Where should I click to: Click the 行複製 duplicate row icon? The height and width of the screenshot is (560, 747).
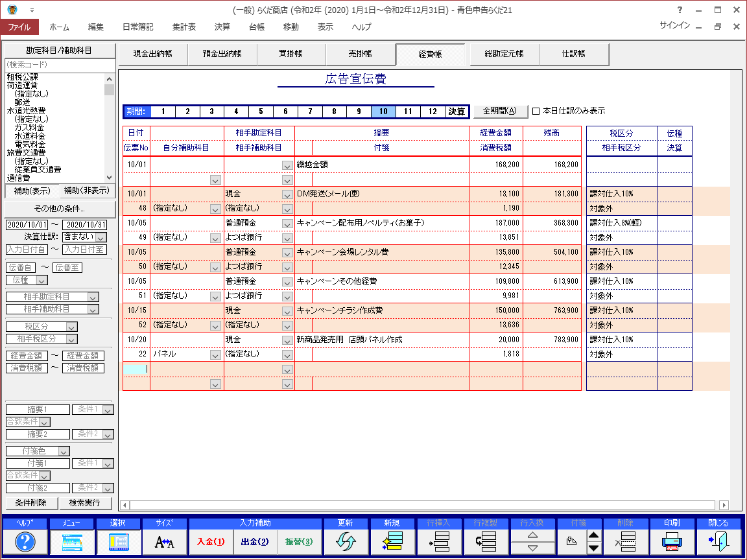(485, 542)
